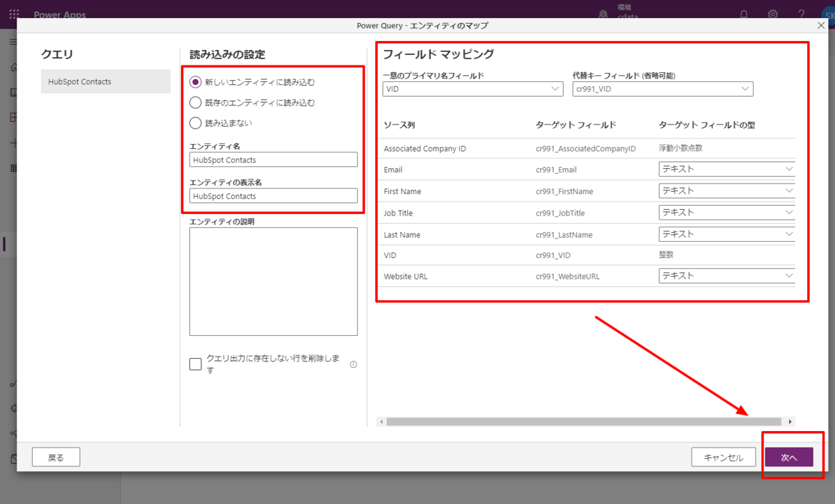
Task: Click the ターゲット フィールドの型 column header
Action: point(707,125)
